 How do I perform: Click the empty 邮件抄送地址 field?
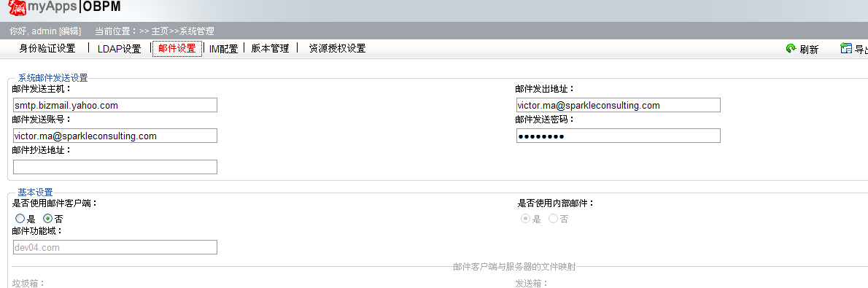115,167
